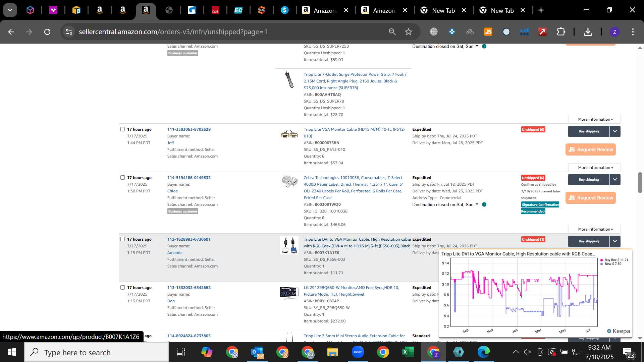Click the Windows Start button
Screen dimensions: 644x362
coord(12,352)
